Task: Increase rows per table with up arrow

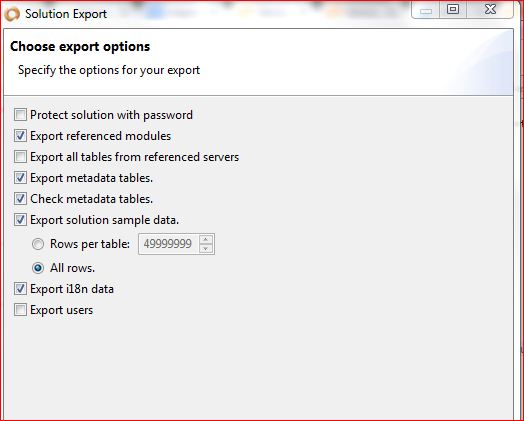Action: [206, 240]
